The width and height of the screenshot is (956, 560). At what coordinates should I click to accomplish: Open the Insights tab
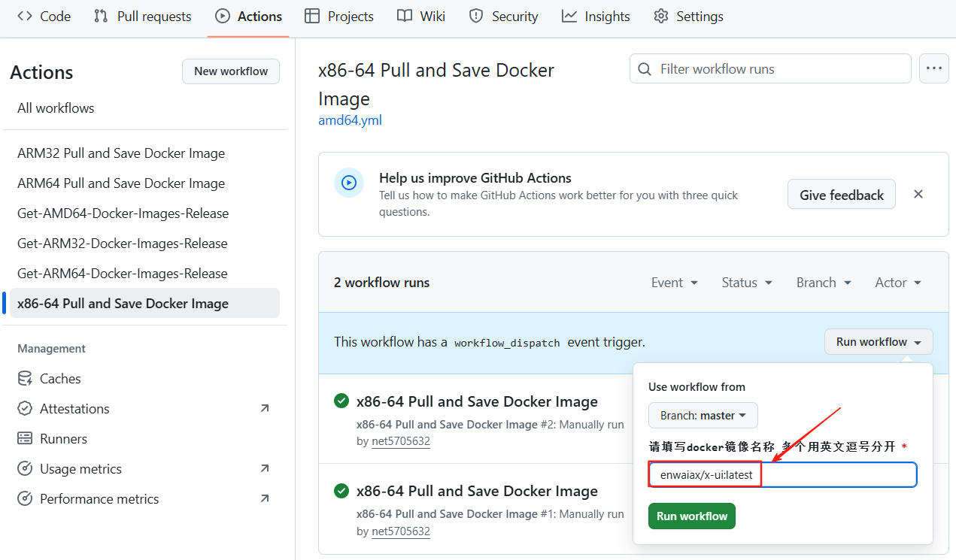point(596,17)
